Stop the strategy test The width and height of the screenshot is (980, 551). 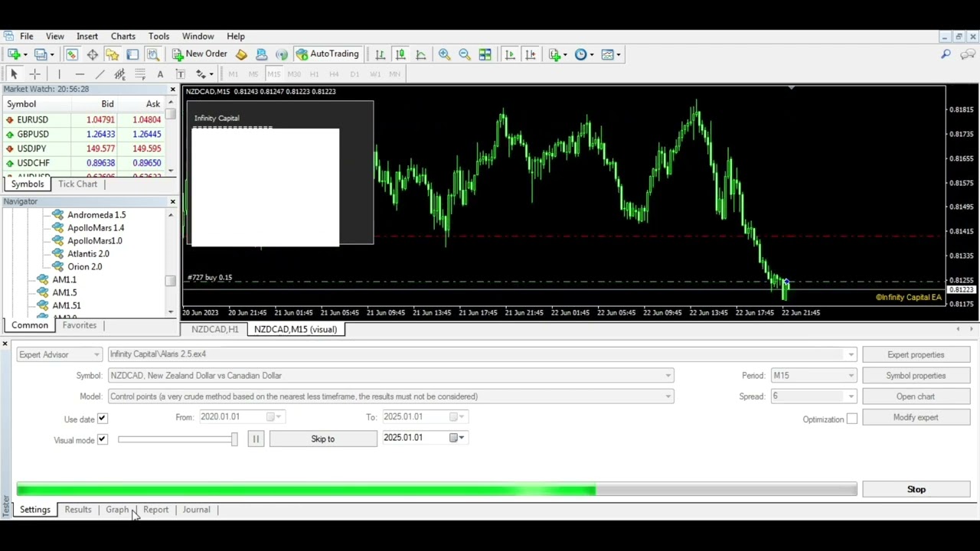[916, 490]
